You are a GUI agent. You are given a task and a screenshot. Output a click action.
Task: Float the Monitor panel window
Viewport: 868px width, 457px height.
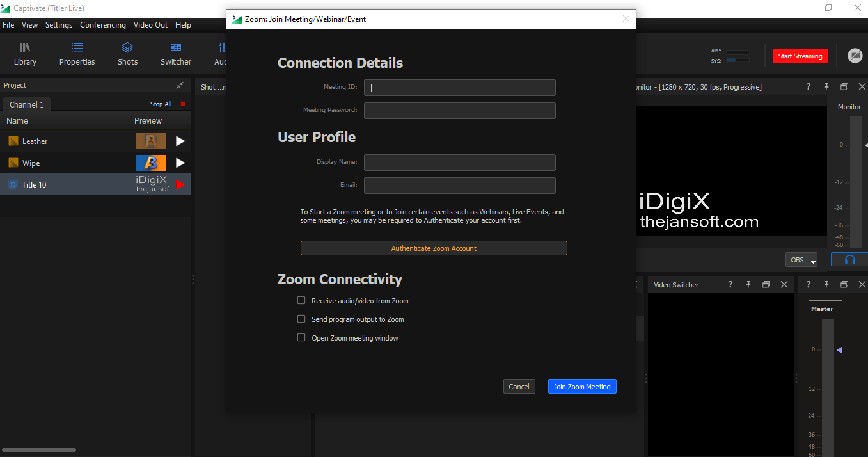pos(844,87)
